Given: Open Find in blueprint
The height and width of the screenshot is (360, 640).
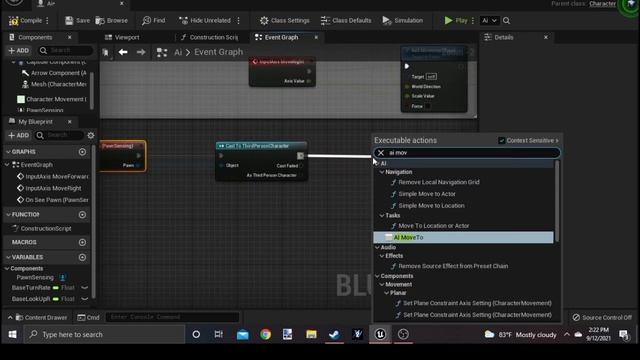Looking at the screenshot, I should coord(154,20).
